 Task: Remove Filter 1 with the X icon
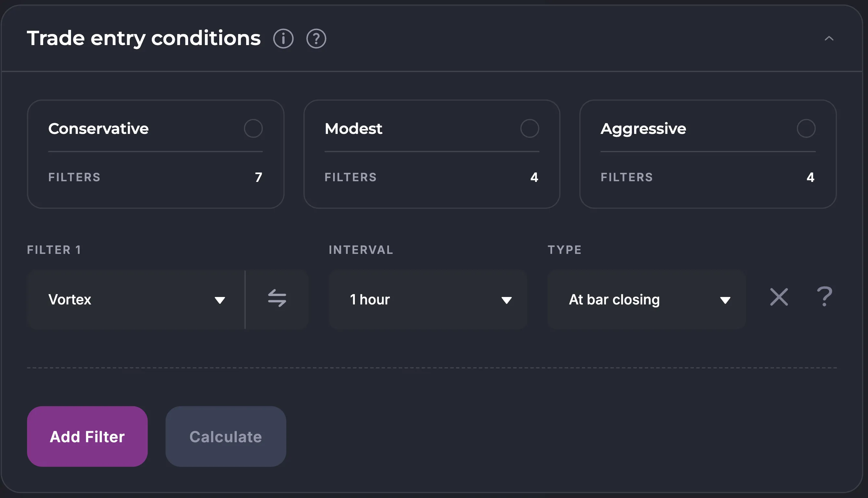(x=779, y=297)
